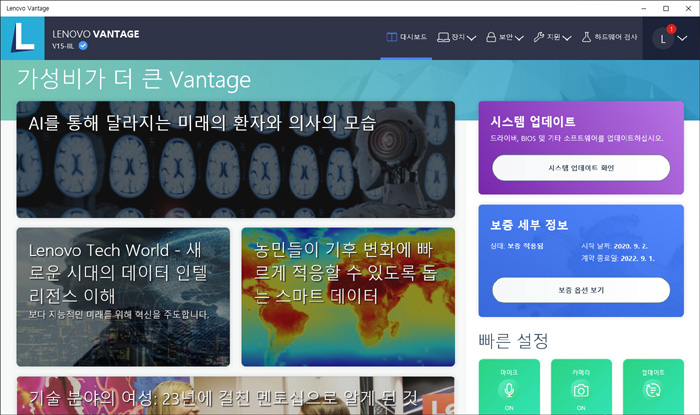Screen dimensions: 700x415
Task: Click the user avatar L circle
Action: click(663, 39)
